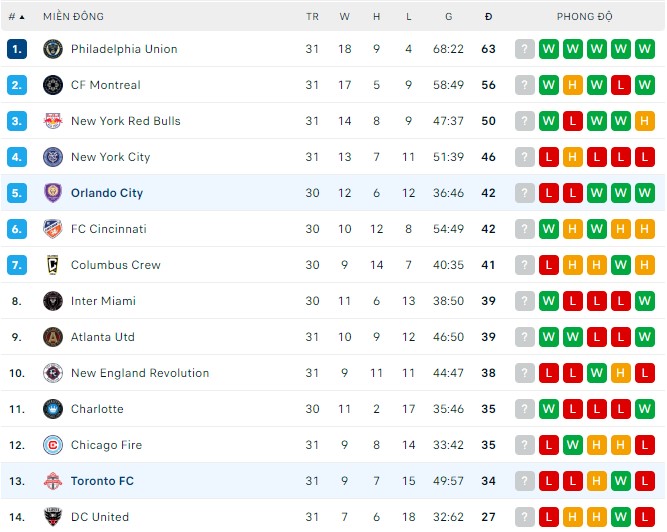Click the Toronto FC crest icon
667x532 pixels.
pos(53,481)
